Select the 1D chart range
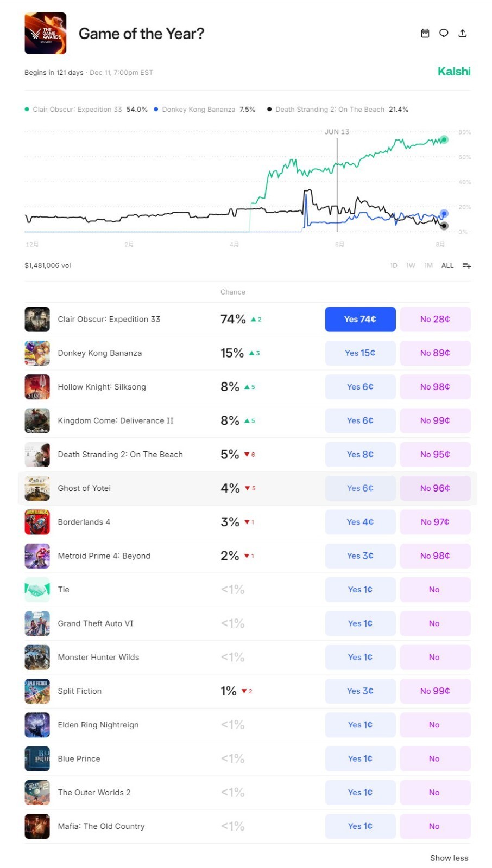Screen dimensions: 492x868 point(394,266)
